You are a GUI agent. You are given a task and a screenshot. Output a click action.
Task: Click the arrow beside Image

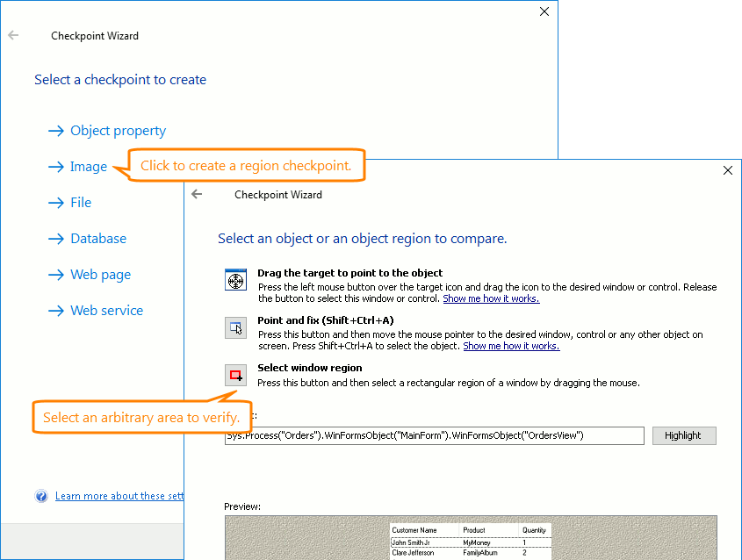coord(56,167)
